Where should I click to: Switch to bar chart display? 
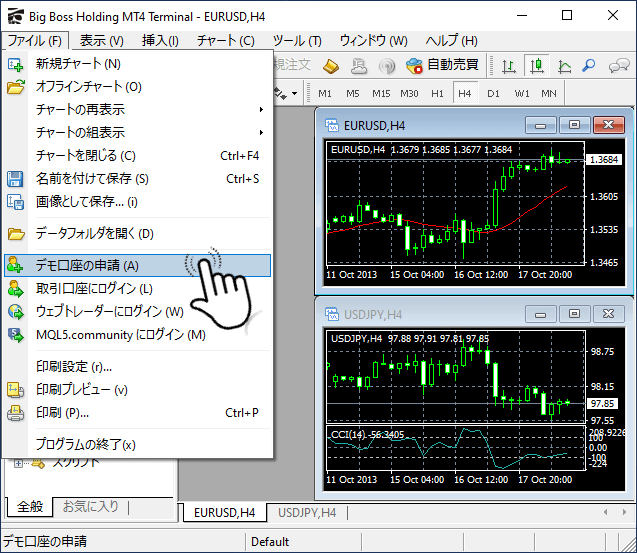click(508, 65)
